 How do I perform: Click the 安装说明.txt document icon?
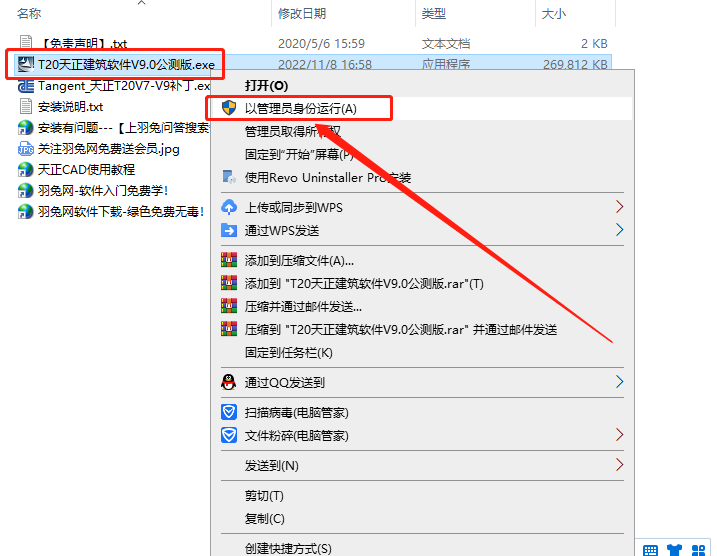tap(26, 106)
